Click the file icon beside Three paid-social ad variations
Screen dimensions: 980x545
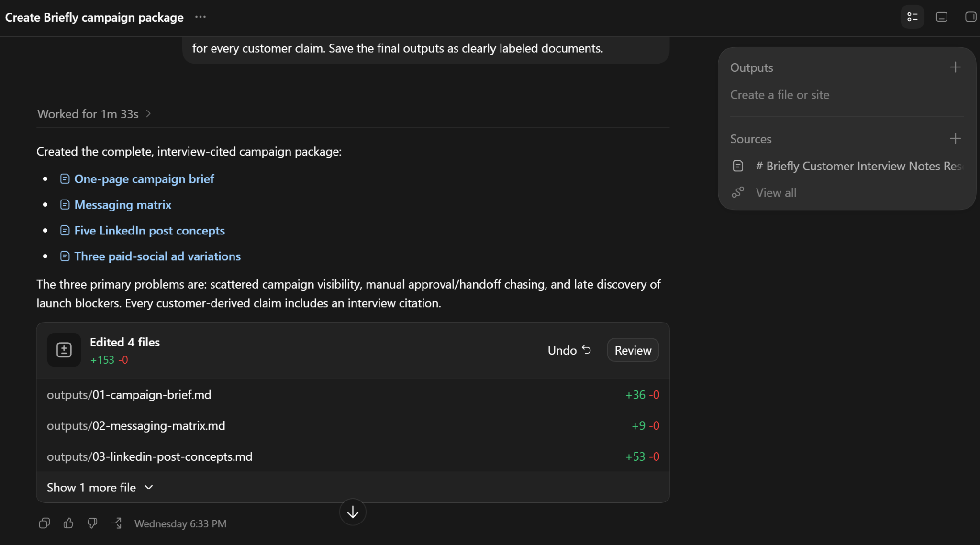click(x=65, y=256)
